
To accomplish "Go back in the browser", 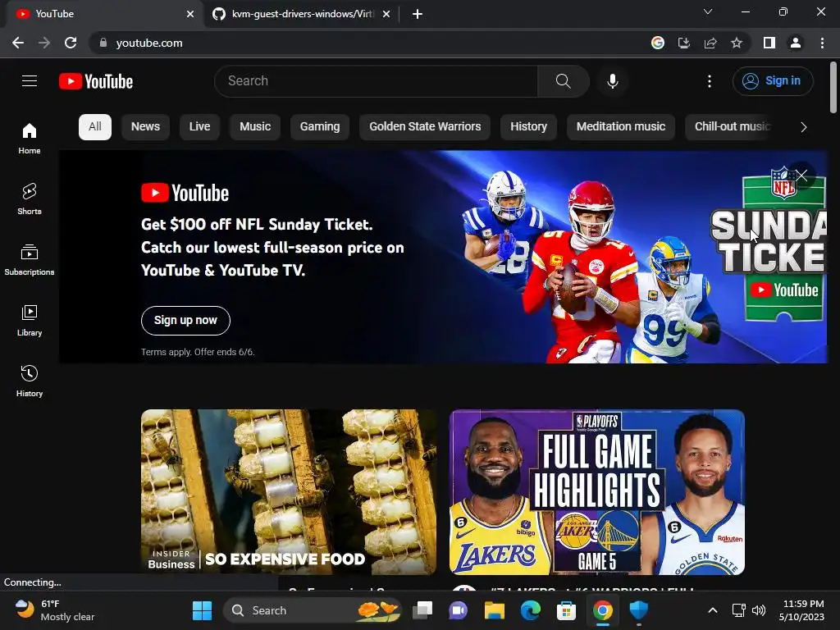I will 18,43.
